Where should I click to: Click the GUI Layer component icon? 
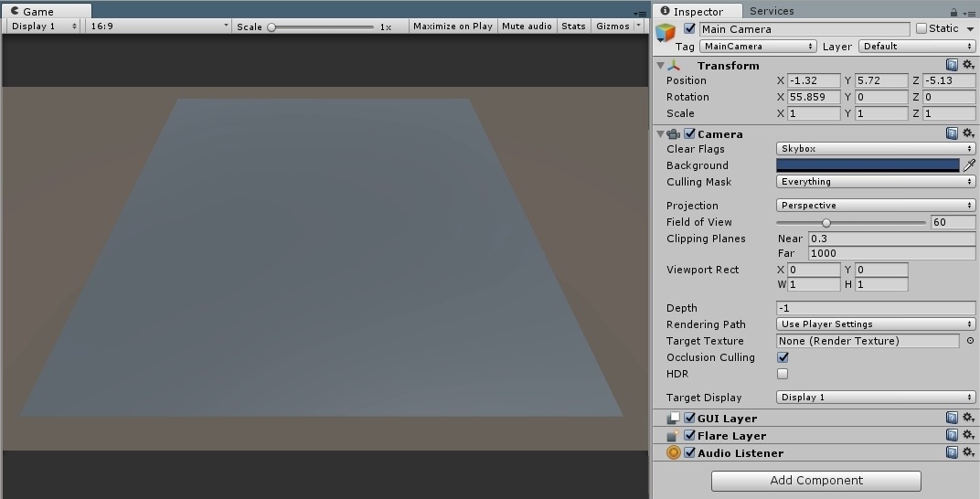coord(673,418)
